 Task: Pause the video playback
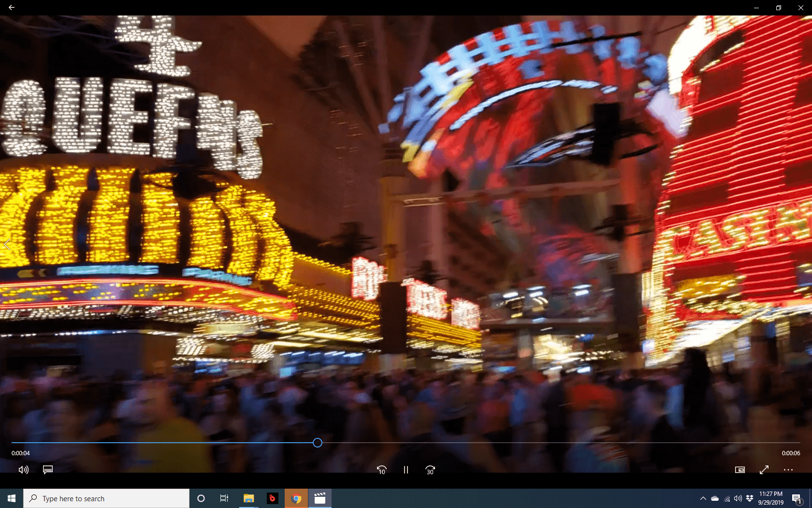click(x=406, y=470)
